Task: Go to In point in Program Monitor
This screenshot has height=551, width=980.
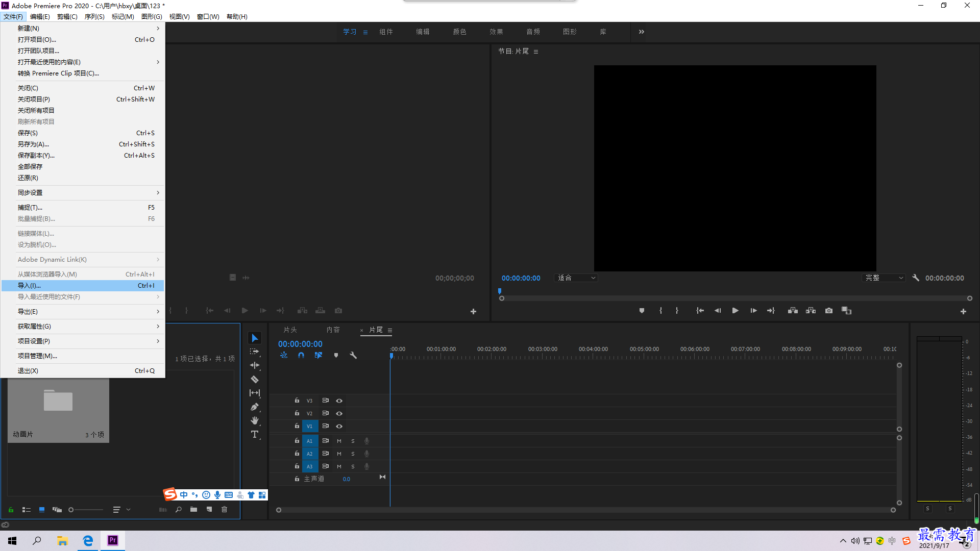Action: pyautogui.click(x=700, y=311)
